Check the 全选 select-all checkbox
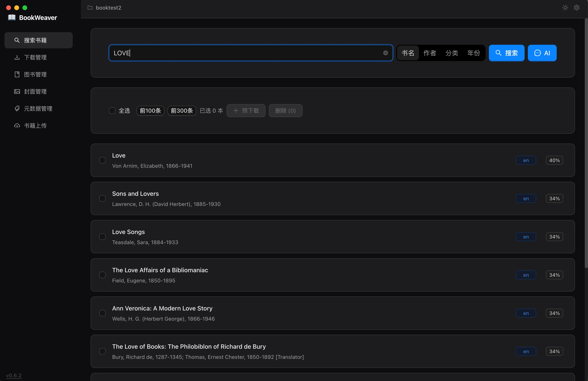Viewport: 588px width, 381px height. (112, 111)
